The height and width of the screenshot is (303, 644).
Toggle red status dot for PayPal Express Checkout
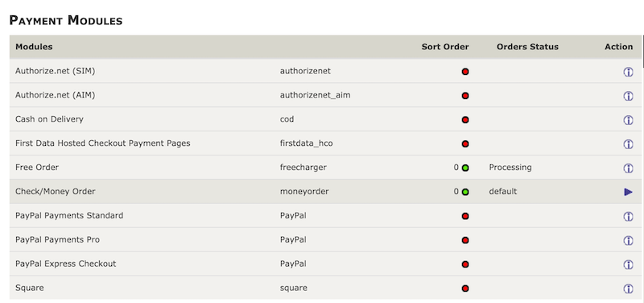465,264
